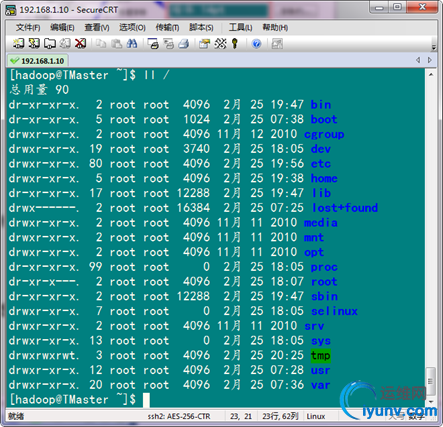Click the tab scroll right arrow

click(x=430, y=60)
